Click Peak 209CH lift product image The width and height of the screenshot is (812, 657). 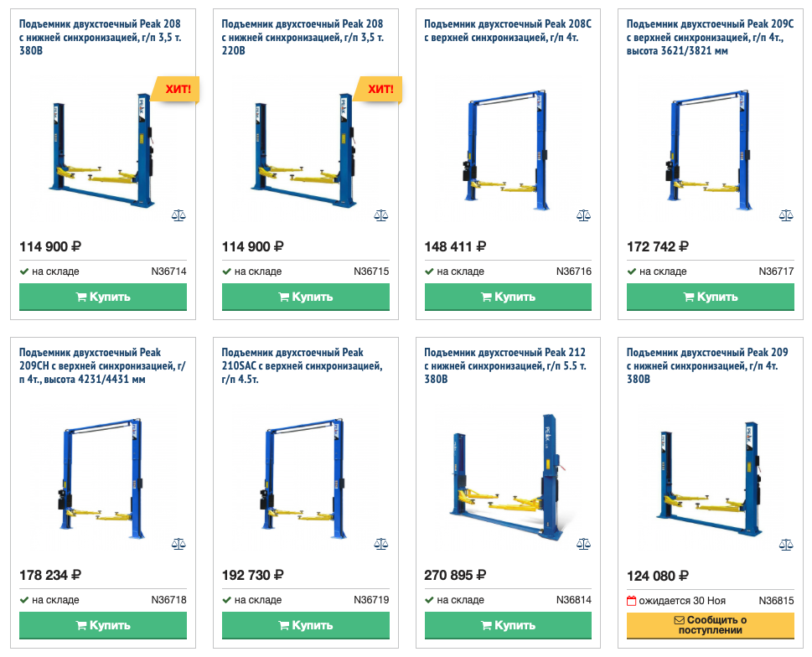click(x=101, y=478)
